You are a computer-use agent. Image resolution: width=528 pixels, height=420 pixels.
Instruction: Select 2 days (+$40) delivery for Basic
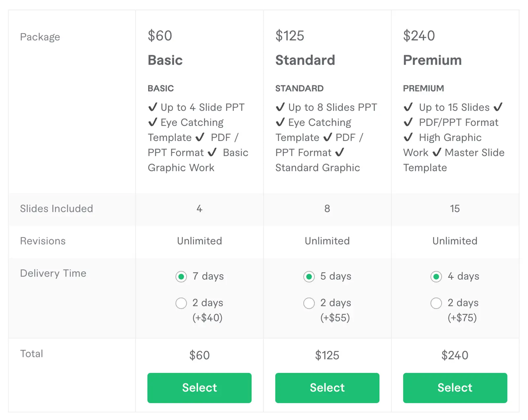[x=181, y=303]
